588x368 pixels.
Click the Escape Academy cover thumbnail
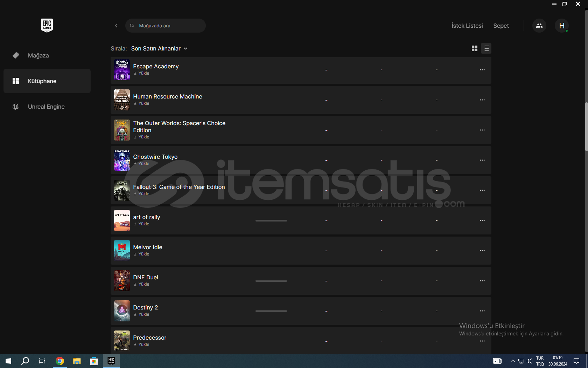122,70
